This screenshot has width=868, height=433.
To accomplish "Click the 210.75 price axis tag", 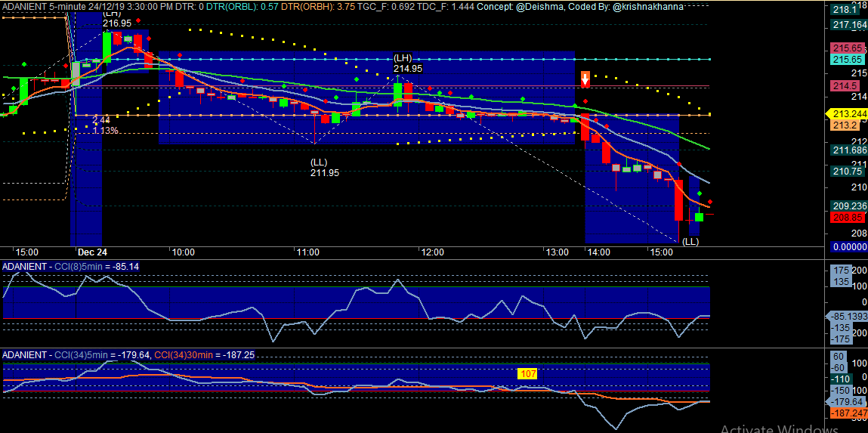I will pos(846,172).
